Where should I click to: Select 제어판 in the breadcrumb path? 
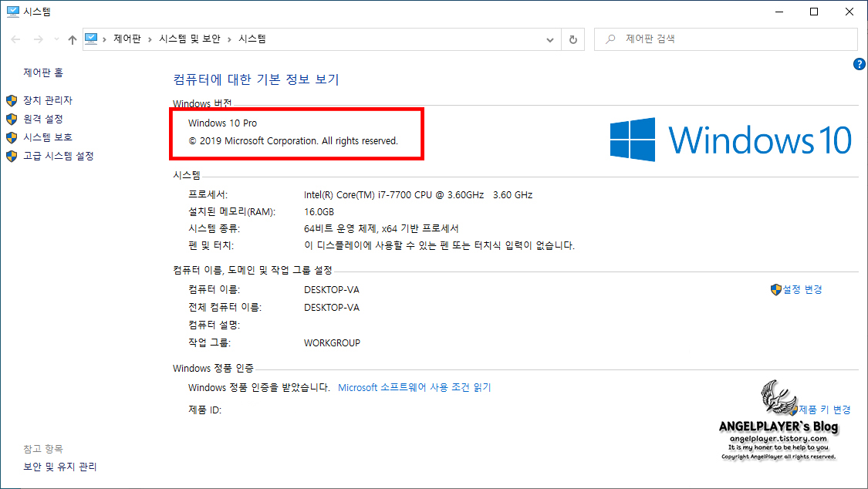(127, 39)
